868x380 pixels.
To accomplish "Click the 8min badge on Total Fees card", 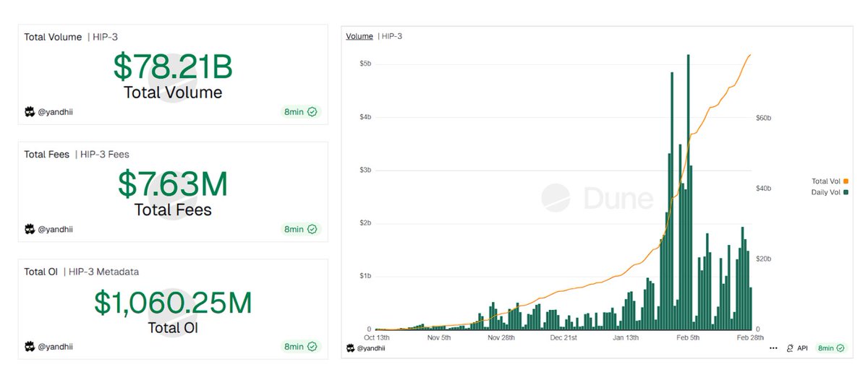I will [x=300, y=229].
